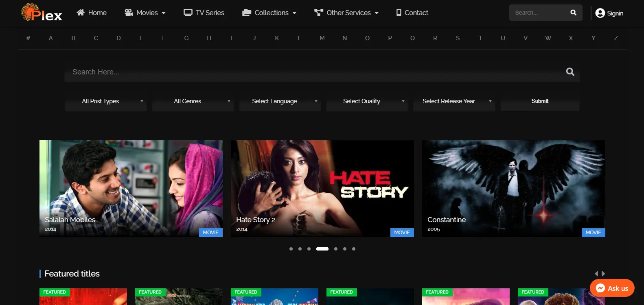Show next featured titles arrow
This screenshot has height=305, width=644.
[603, 274]
